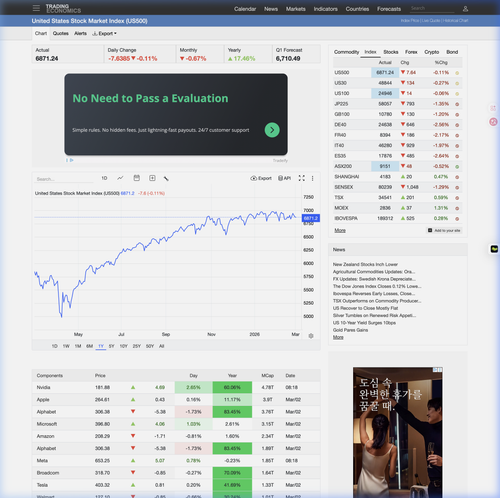Set chart range to 5Y
Screen dimensions: 500x498
[x=112, y=346]
